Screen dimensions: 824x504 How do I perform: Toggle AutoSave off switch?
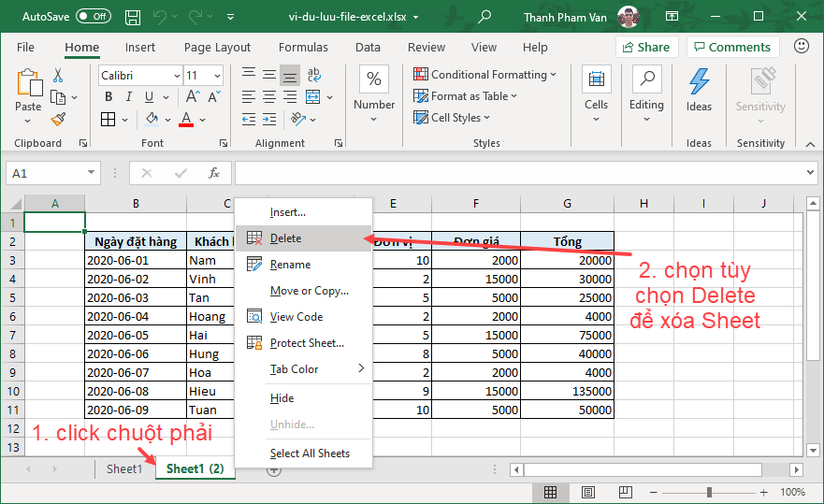tap(93, 16)
